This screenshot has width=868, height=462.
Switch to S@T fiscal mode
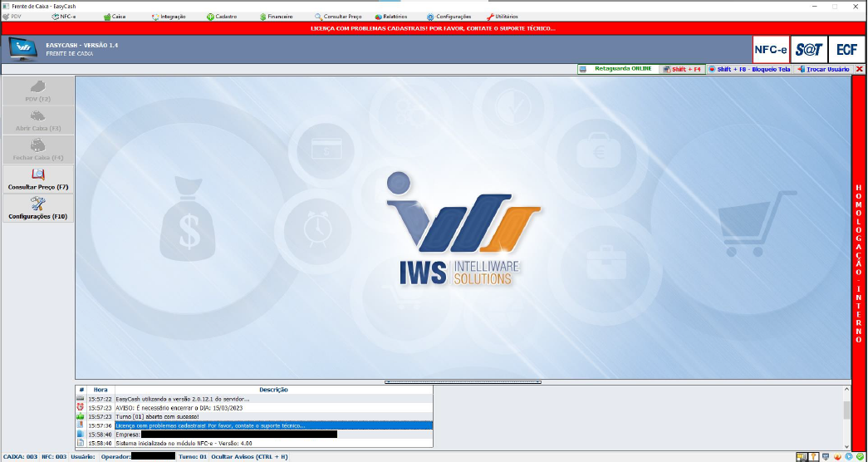pyautogui.click(x=809, y=50)
